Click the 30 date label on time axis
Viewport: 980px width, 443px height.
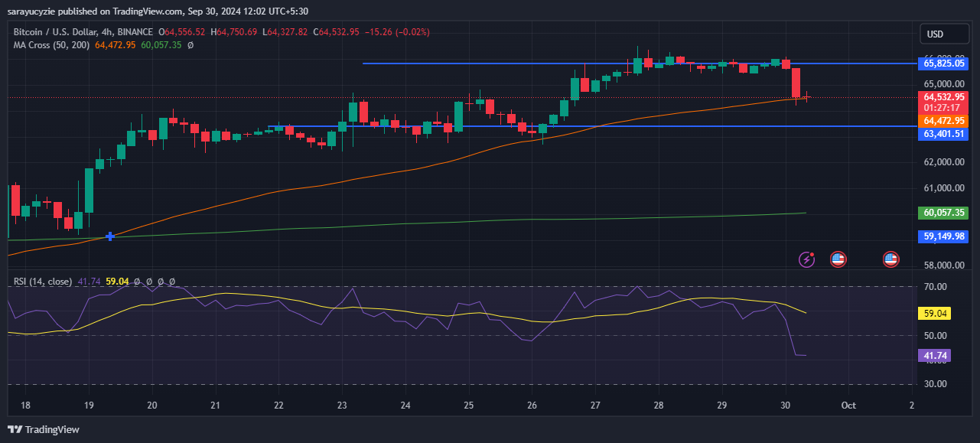(785, 405)
